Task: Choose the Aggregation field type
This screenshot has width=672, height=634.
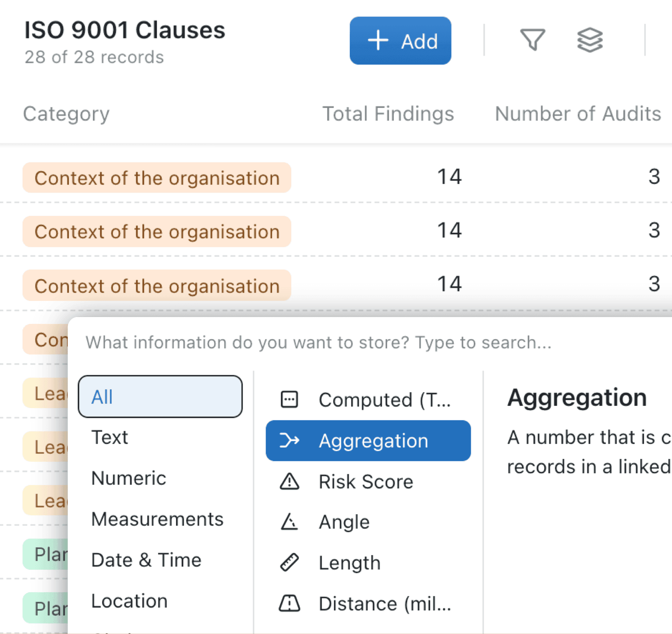Action: (368, 441)
